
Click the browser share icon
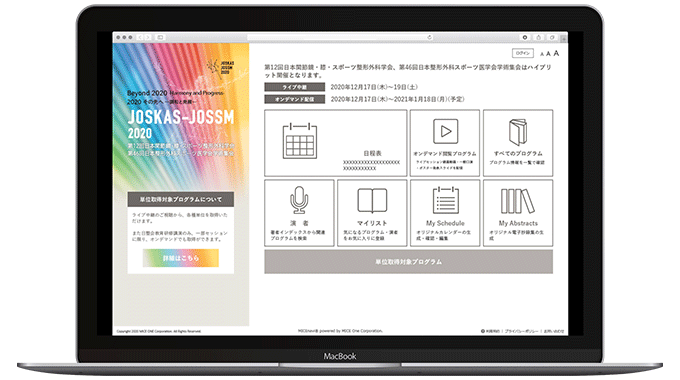pyautogui.click(x=538, y=38)
